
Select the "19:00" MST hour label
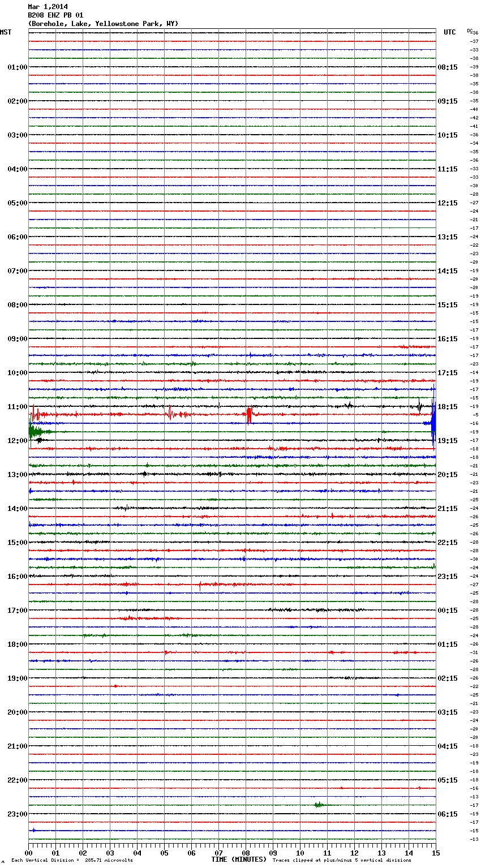(x=18, y=678)
